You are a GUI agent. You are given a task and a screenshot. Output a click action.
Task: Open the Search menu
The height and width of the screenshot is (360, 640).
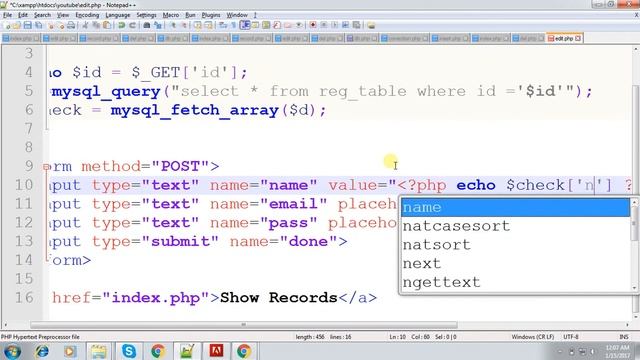click(42, 15)
